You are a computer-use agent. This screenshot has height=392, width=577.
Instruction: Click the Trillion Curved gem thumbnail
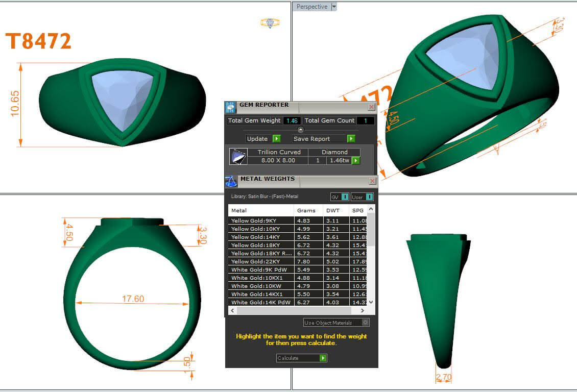(238, 157)
